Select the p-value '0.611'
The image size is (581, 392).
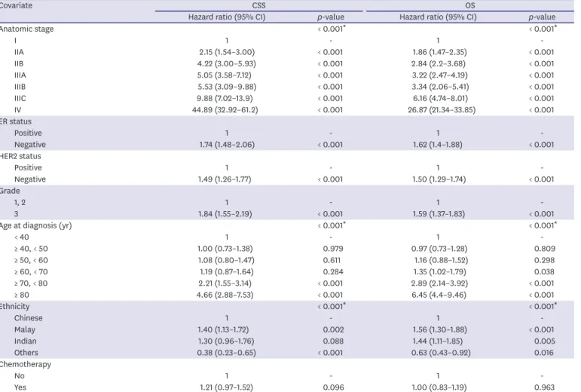click(x=332, y=260)
